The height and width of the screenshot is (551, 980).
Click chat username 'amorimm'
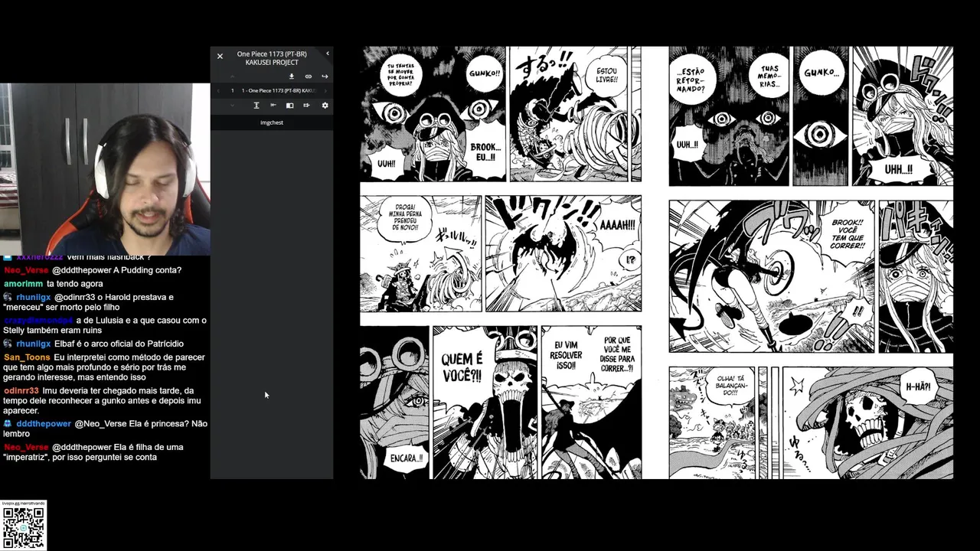coord(22,284)
